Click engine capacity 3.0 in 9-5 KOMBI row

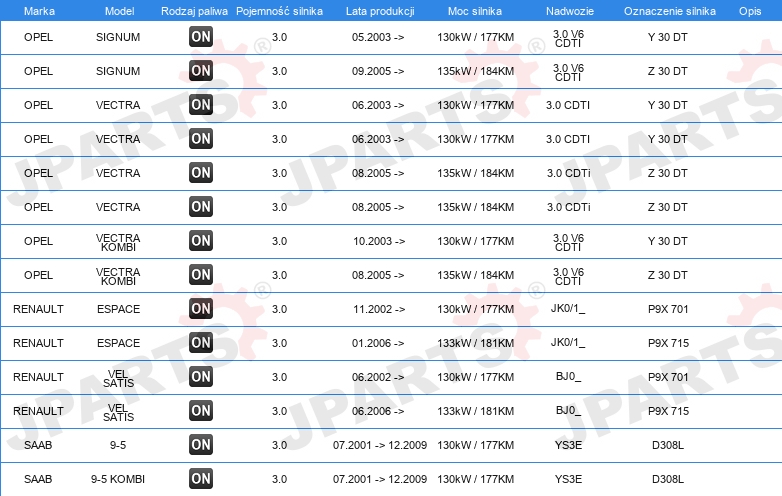click(279, 479)
